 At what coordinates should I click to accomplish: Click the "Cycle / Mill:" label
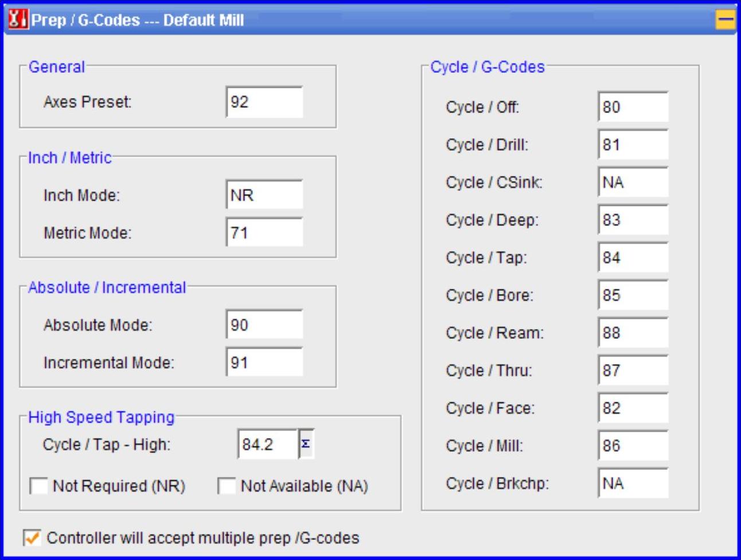[484, 446]
